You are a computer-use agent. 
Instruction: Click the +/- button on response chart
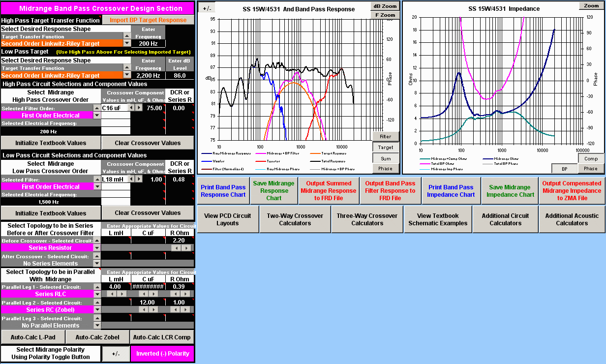207,8
